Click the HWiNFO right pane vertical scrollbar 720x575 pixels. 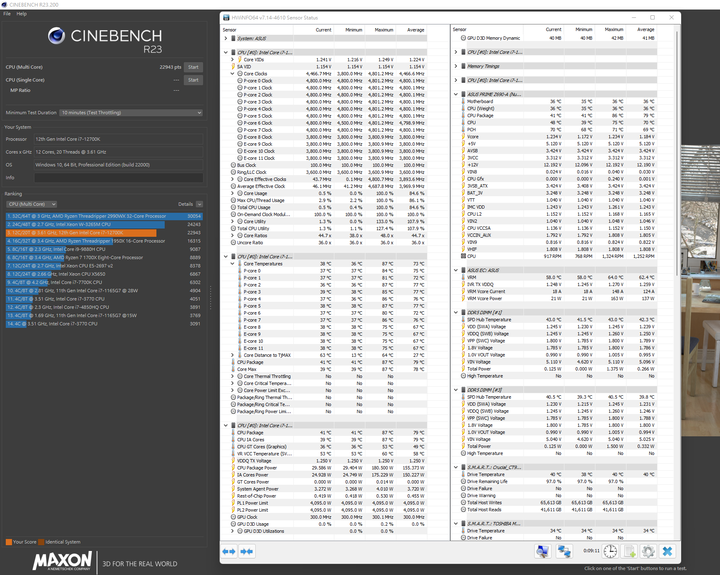pyautogui.click(x=677, y=152)
